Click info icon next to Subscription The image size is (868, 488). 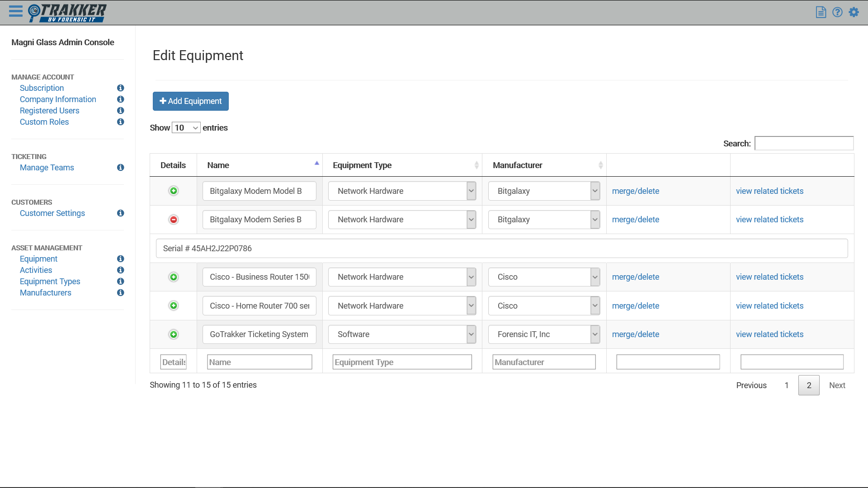120,88
